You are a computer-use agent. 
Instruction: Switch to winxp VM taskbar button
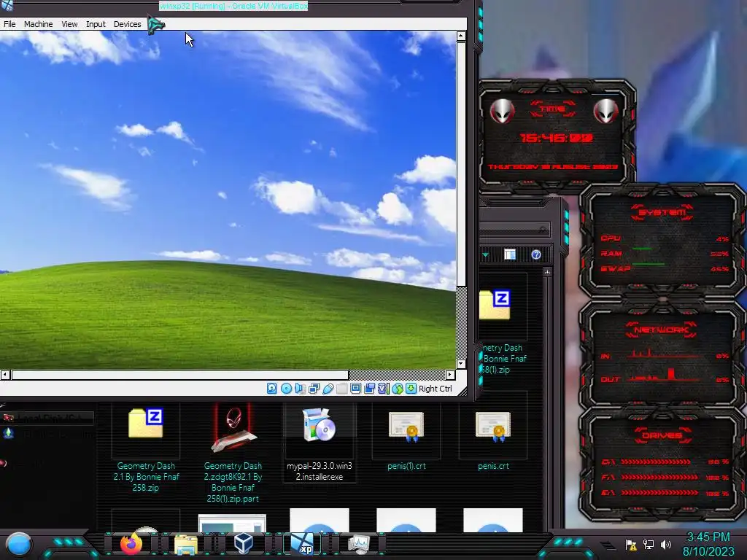click(303, 544)
